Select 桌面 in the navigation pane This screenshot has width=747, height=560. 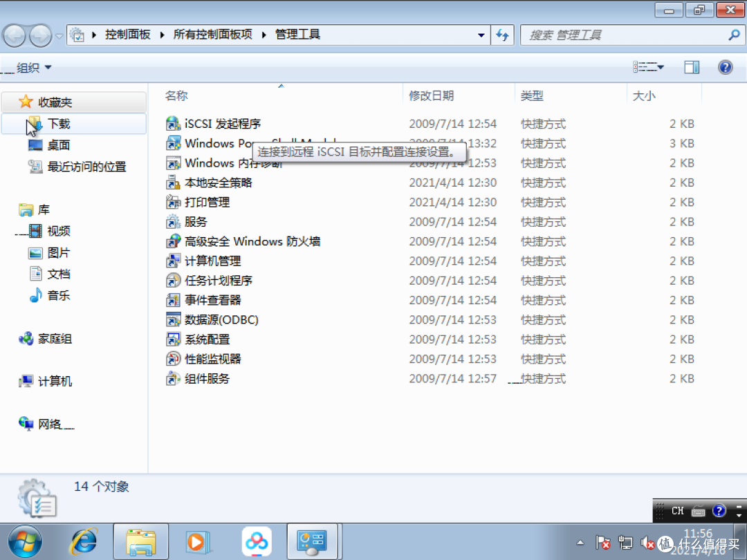click(x=59, y=144)
